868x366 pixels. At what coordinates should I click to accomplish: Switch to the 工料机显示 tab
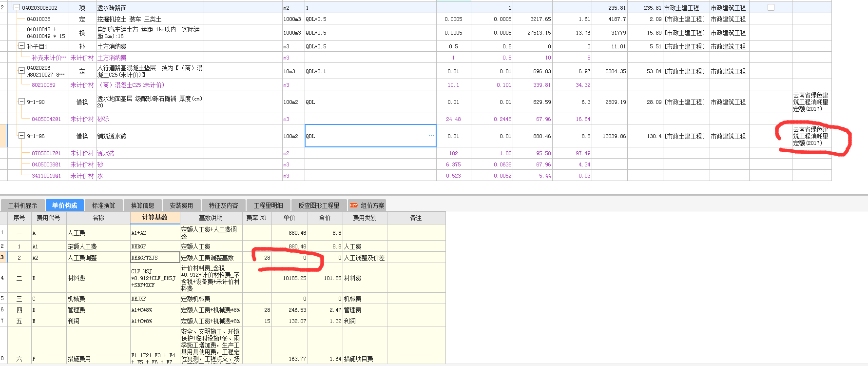(23, 205)
